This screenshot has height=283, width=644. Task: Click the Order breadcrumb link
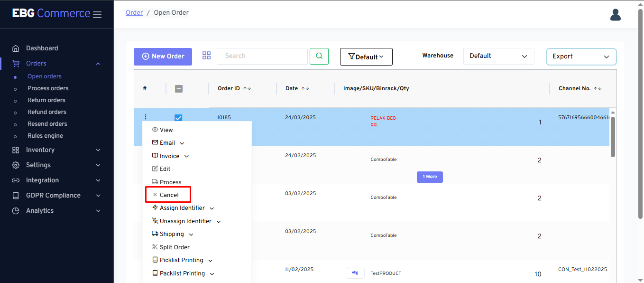pyautogui.click(x=134, y=13)
